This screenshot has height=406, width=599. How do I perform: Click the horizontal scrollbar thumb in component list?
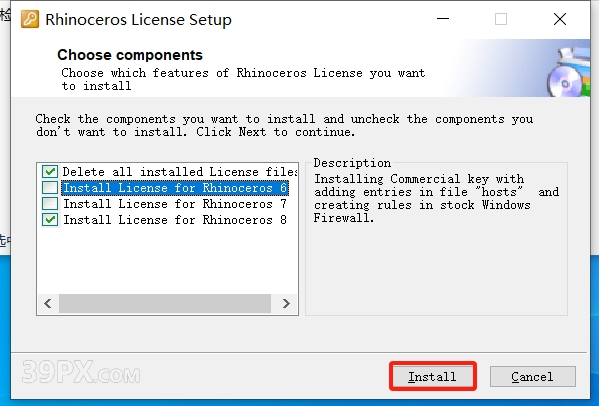tap(165, 304)
